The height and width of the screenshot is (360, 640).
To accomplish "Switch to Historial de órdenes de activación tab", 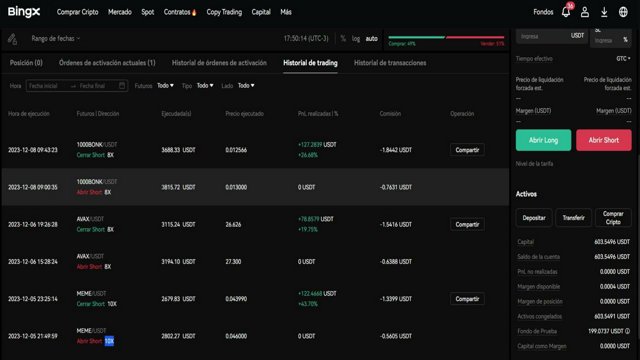I will click(219, 63).
